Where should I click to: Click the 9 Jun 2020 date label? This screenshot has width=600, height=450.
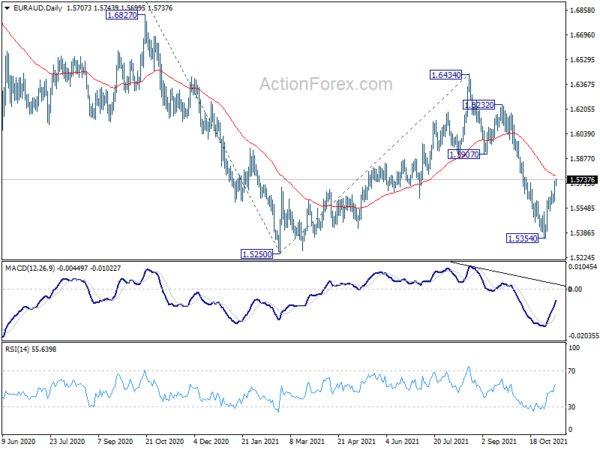(18, 441)
